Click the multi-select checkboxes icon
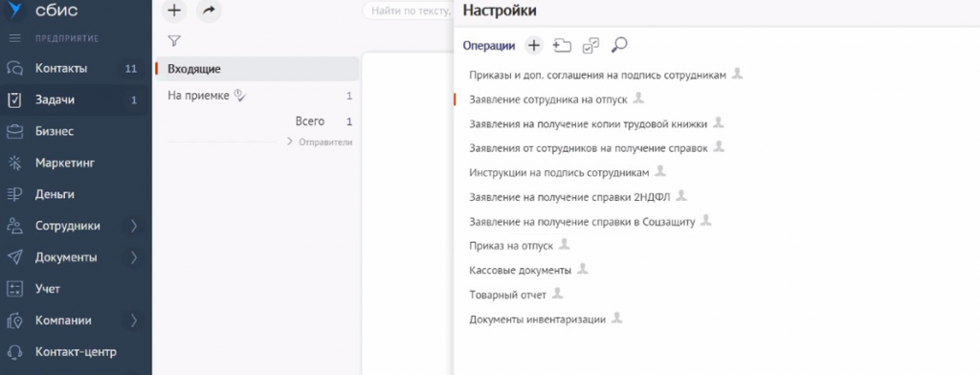 click(x=590, y=45)
